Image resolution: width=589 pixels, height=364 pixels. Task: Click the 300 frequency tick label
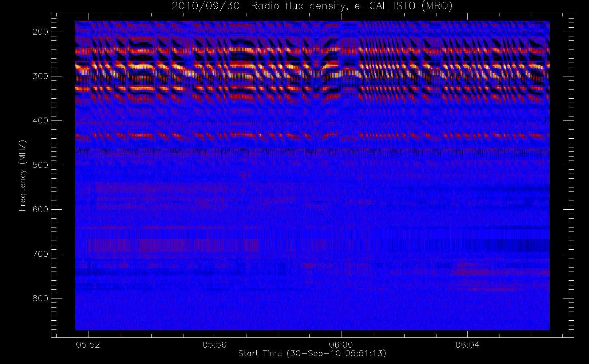(40, 76)
